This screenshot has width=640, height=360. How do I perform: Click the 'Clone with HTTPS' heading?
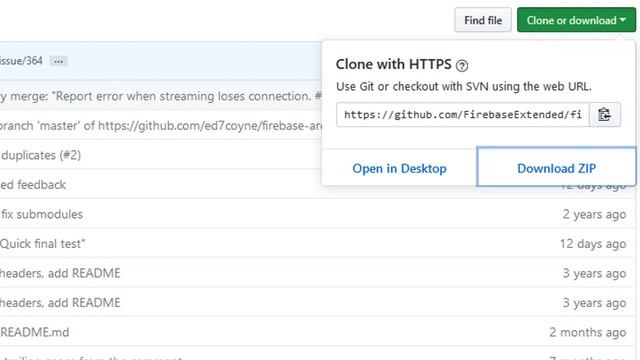pos(393,64)
